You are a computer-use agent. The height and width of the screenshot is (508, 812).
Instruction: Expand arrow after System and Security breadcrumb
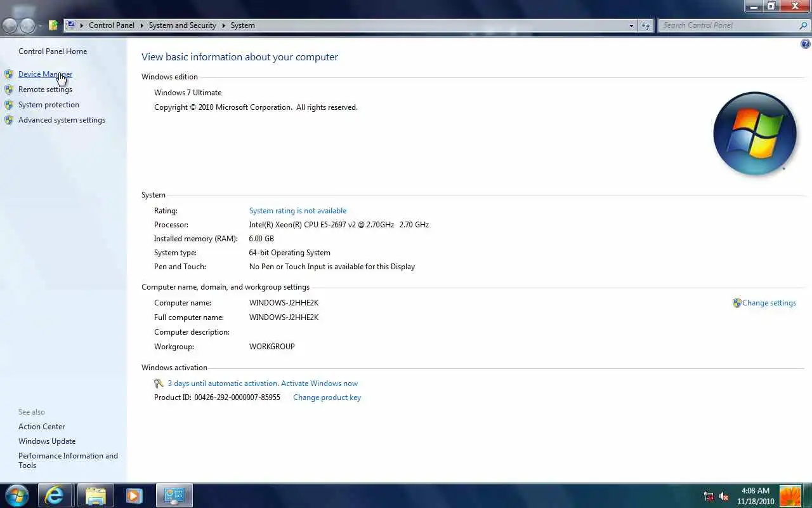223,25
